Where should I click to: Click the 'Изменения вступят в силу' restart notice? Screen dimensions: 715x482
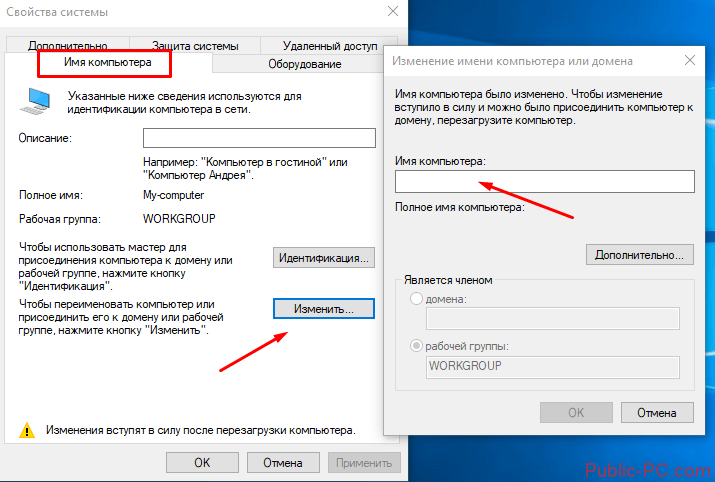click(x=201, y=430)
